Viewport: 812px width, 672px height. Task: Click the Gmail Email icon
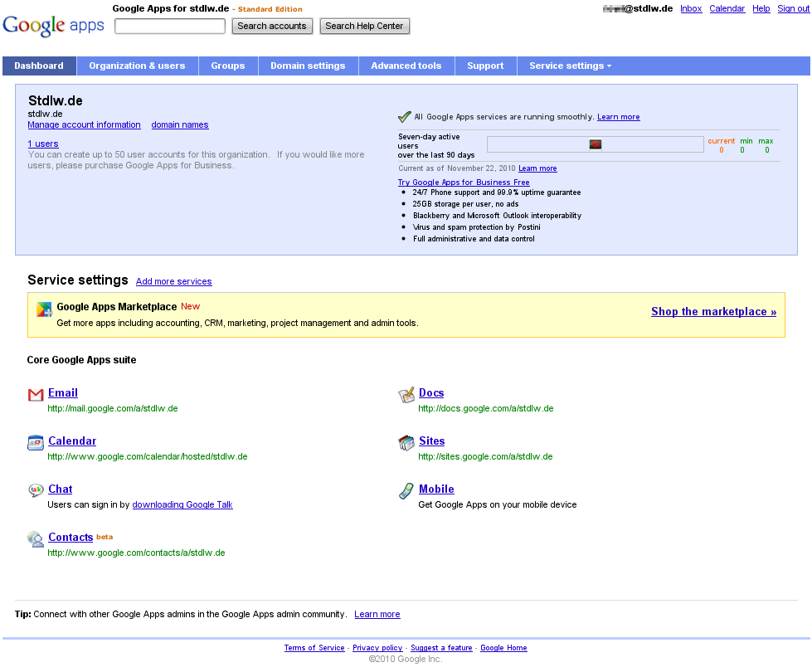35,395
